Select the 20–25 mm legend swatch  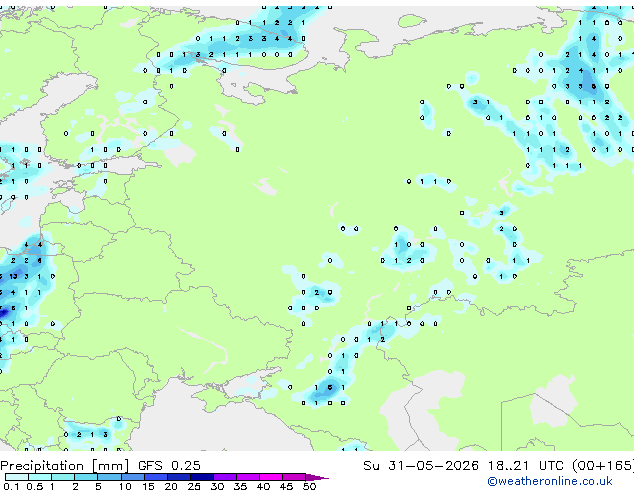click(179, 477)
